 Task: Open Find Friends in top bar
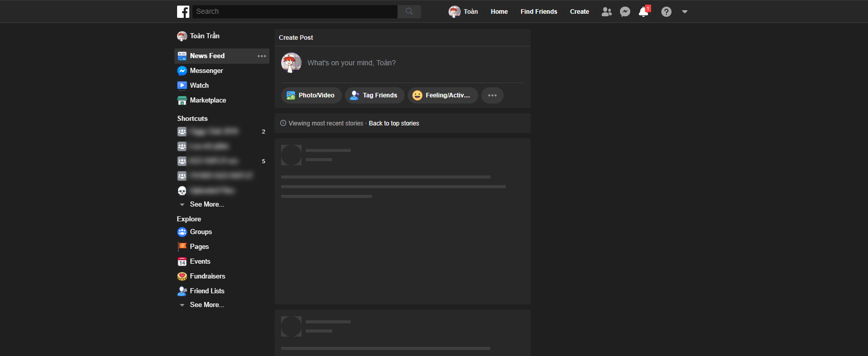pos(539,12)
